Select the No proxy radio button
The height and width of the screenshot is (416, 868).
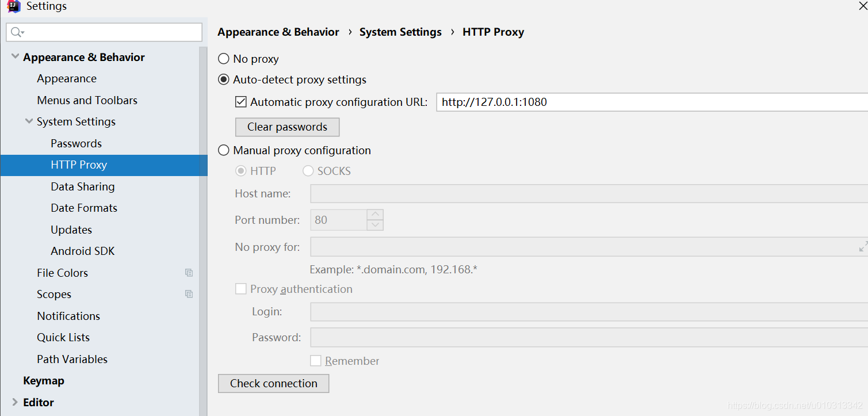tap(223, 58)
